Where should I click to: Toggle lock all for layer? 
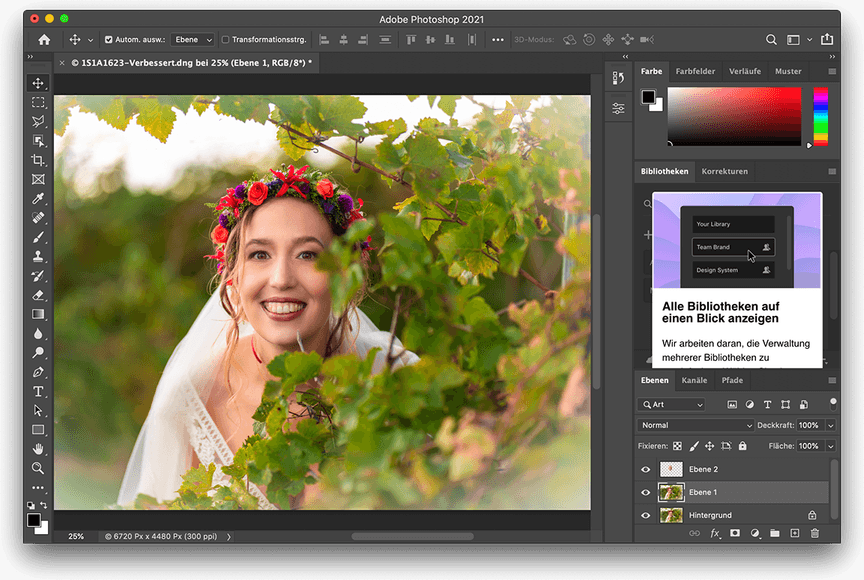[743, 446]
